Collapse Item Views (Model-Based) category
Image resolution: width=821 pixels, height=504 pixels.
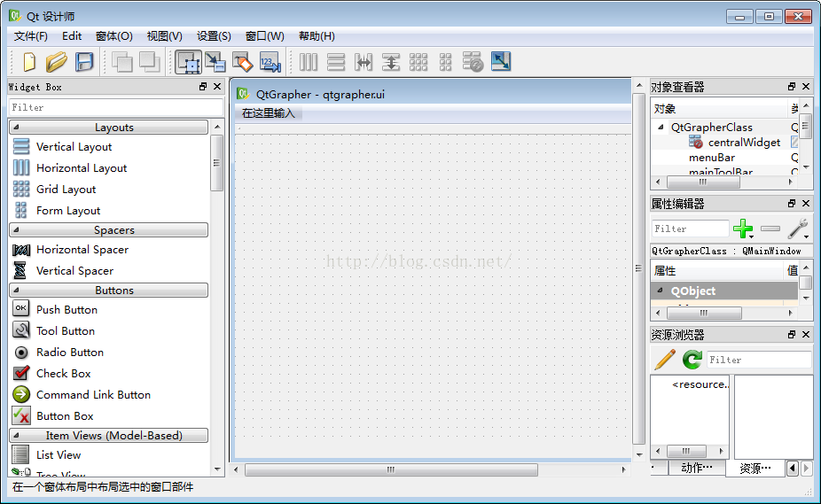[16, 436]
